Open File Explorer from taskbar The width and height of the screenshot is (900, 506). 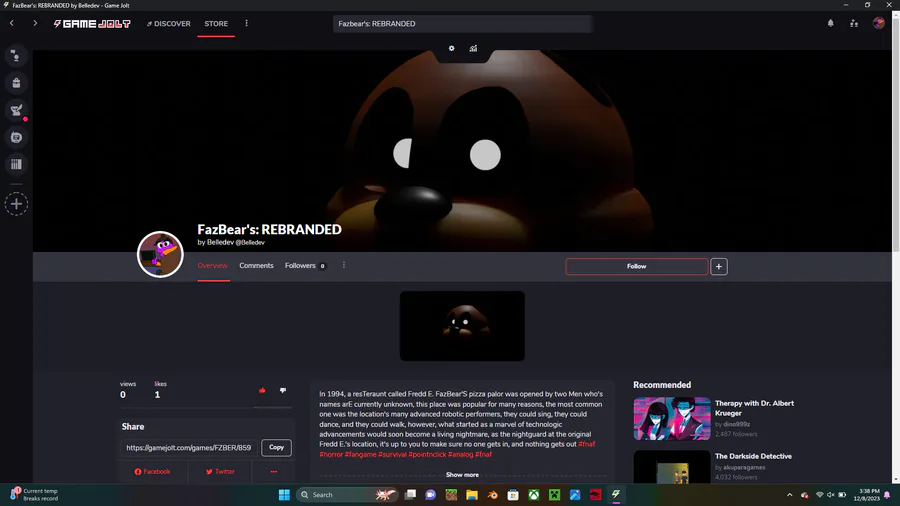(472, 495)
